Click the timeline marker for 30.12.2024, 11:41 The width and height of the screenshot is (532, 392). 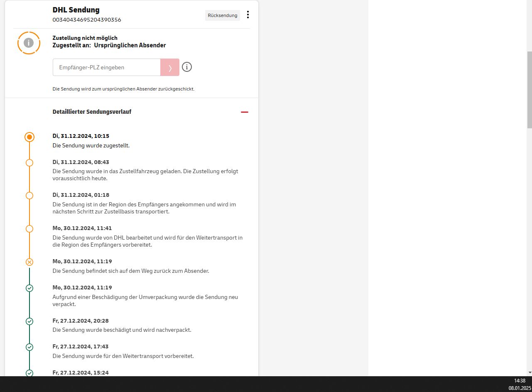(29, 229)
